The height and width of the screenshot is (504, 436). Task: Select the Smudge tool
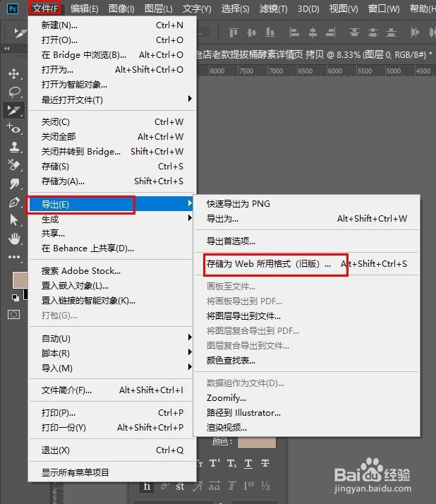(x=14, y=184)
